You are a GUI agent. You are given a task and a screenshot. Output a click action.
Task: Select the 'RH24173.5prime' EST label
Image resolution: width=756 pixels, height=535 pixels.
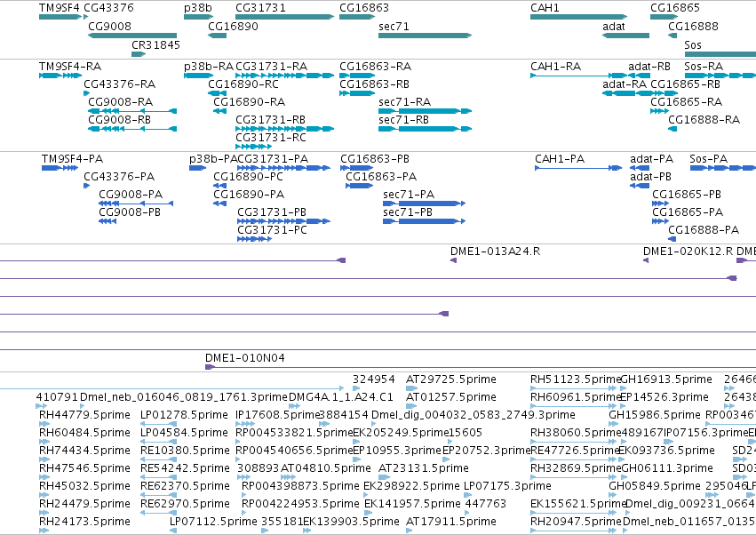click(85, 522)
